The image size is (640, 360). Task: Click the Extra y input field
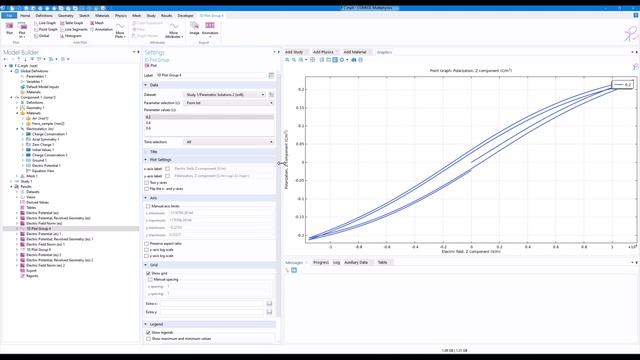(212, 312)
